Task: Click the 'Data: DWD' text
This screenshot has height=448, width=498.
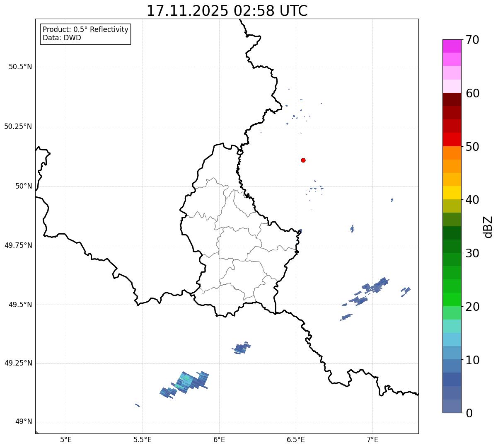Action: 62,38
